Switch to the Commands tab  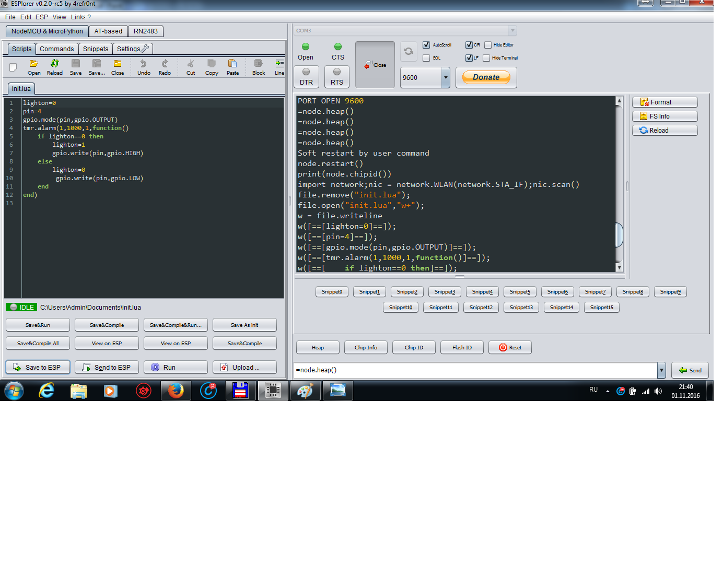click(x=57, y=49)
